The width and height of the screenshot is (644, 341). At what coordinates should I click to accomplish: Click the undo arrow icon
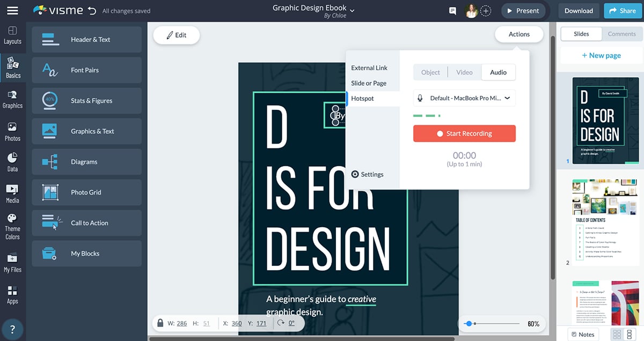(x=92, y=11)
